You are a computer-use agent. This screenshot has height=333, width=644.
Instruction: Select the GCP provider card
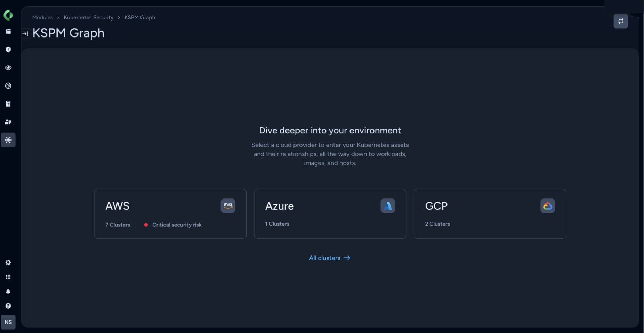click(490, 214)
